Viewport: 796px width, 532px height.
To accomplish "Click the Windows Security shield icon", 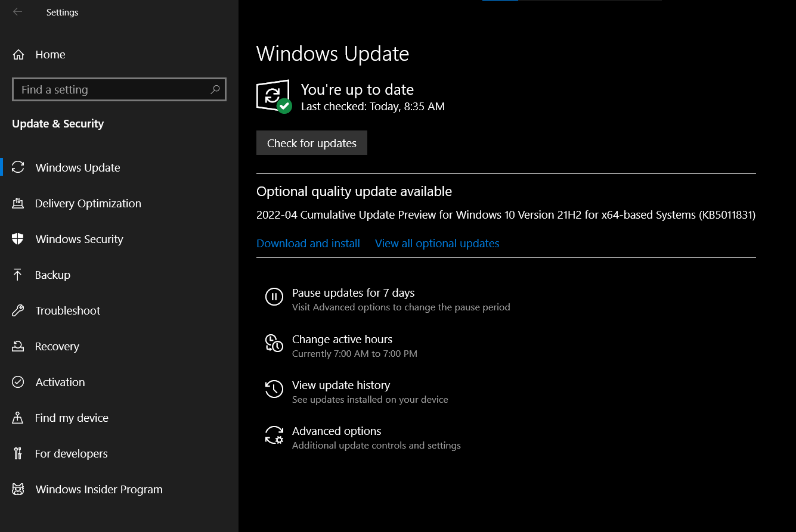I will coord(18,239).
